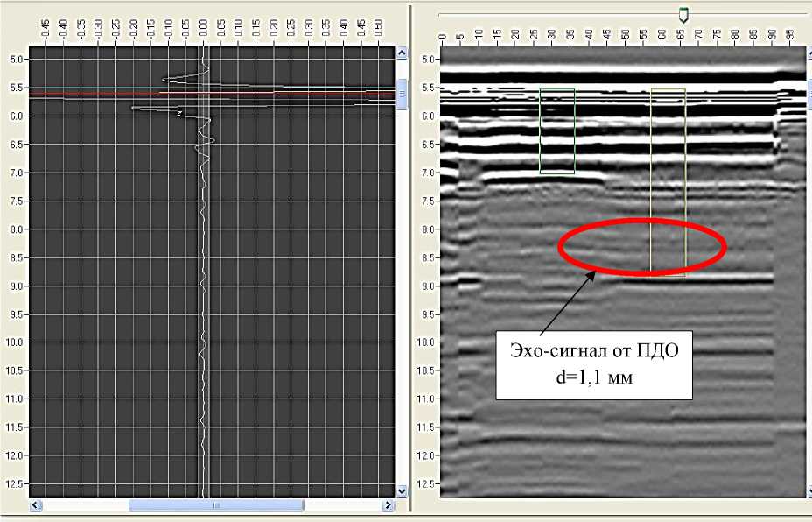Screen dimensions: 812x522
Task: Click the A-scan horizontal scrollbar left arrow
Action: (x=36, y=504)
